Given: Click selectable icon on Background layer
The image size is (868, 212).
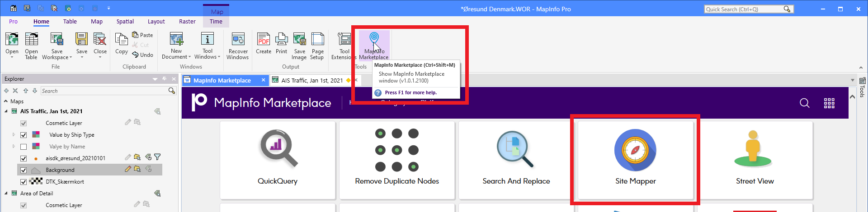Looking at the screenshot, I should coord(137,169).
